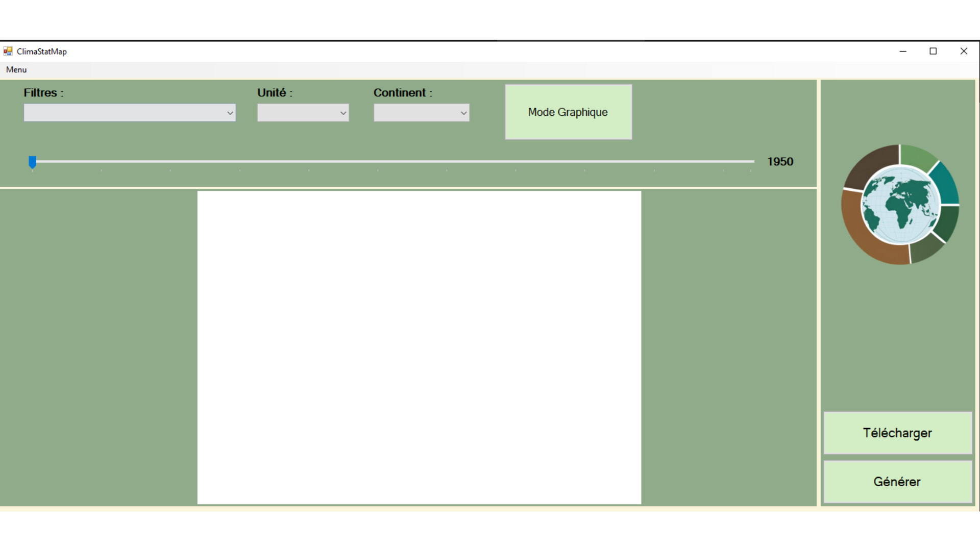Click the globe logo center
Viewport: 980px width, 551px height.
pos(901,205)
